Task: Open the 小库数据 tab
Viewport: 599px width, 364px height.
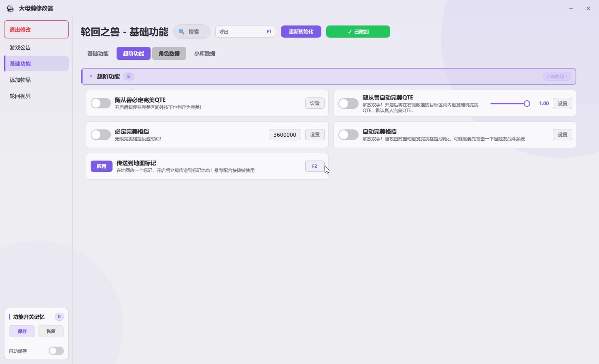Action: [205, 53]
